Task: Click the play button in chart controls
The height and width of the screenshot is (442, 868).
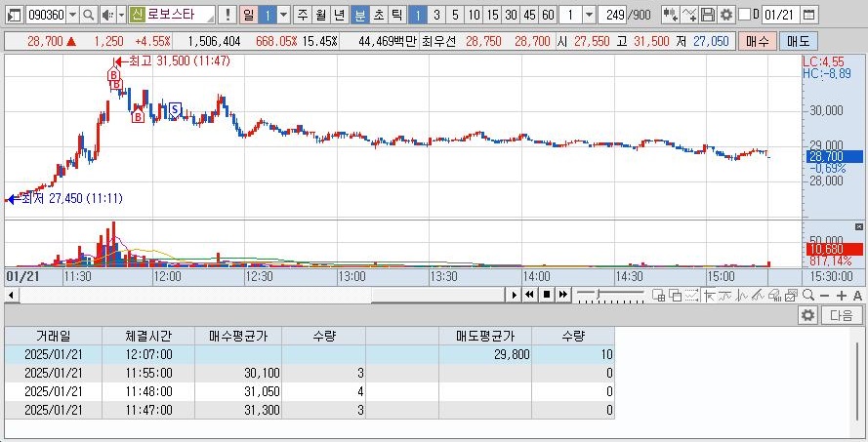Action: coord(515,295)
